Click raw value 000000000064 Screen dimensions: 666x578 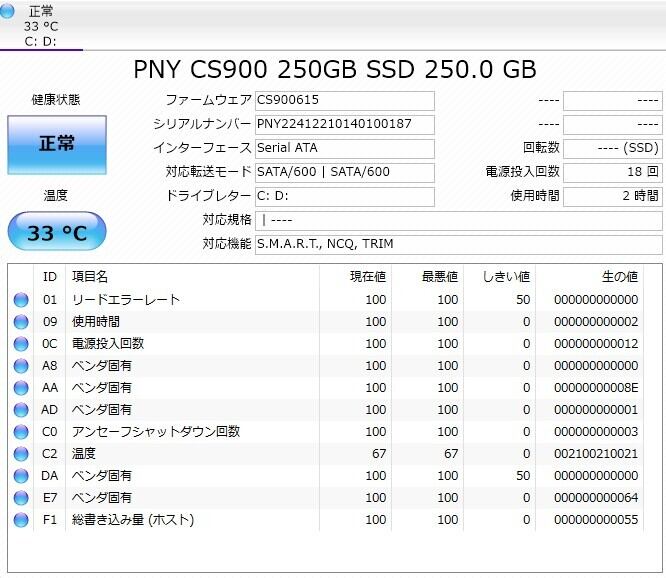pos(596,498)
